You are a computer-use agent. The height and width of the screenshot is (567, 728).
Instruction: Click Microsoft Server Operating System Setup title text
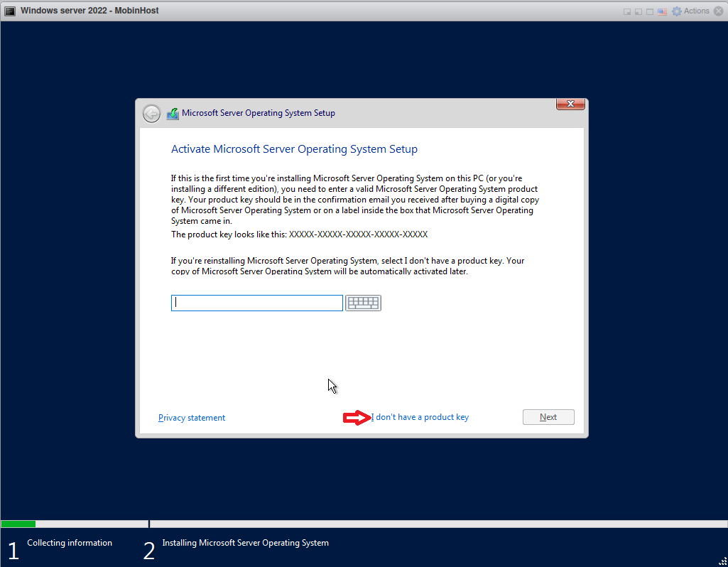coord(258,113)
